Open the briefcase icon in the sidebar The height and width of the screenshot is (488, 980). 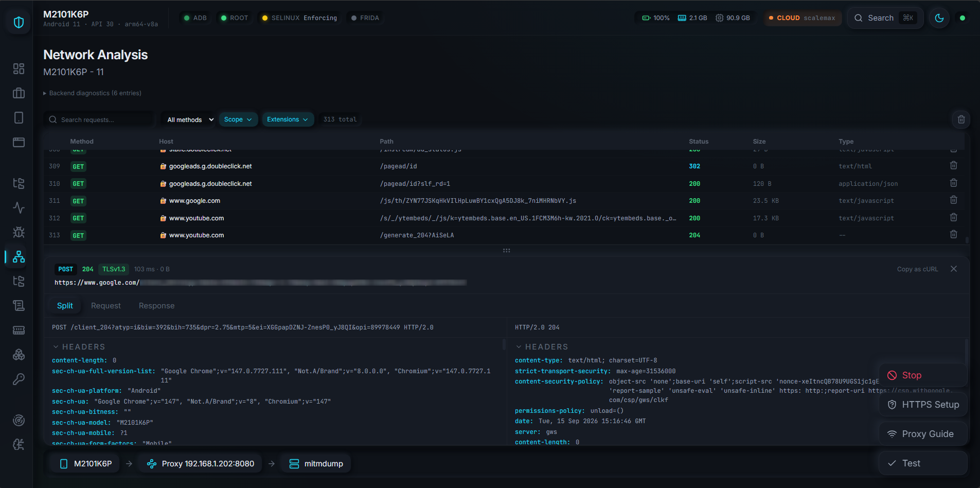(19, 93)
